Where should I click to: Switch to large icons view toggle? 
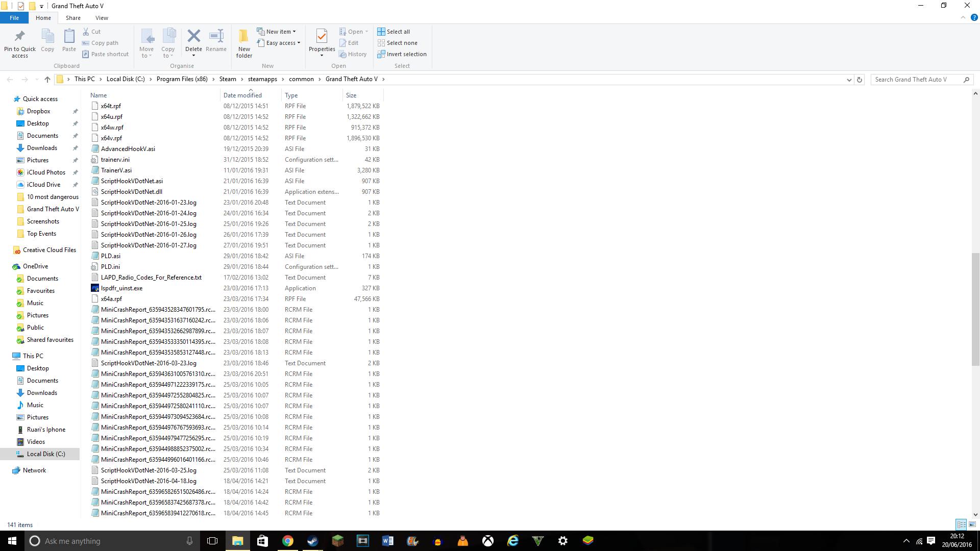(972, 524)
